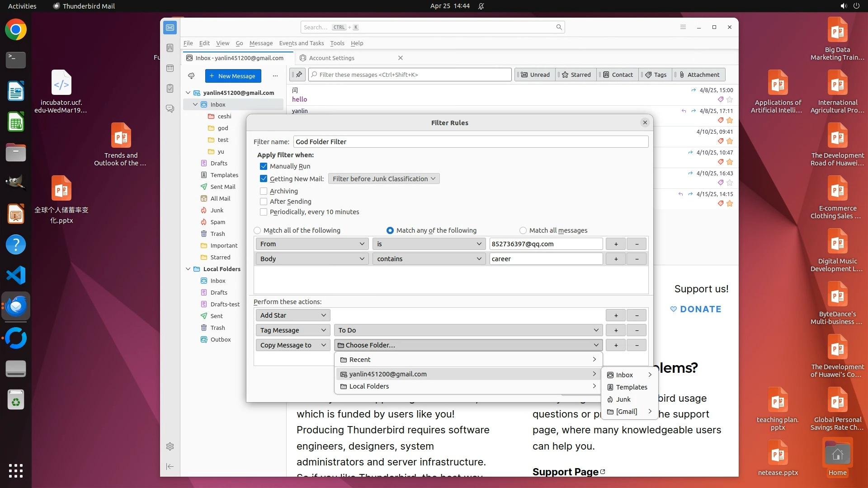Open the Tasks sidebar icon
This screenshot has height=488, width=868.
tap(170, 89)
